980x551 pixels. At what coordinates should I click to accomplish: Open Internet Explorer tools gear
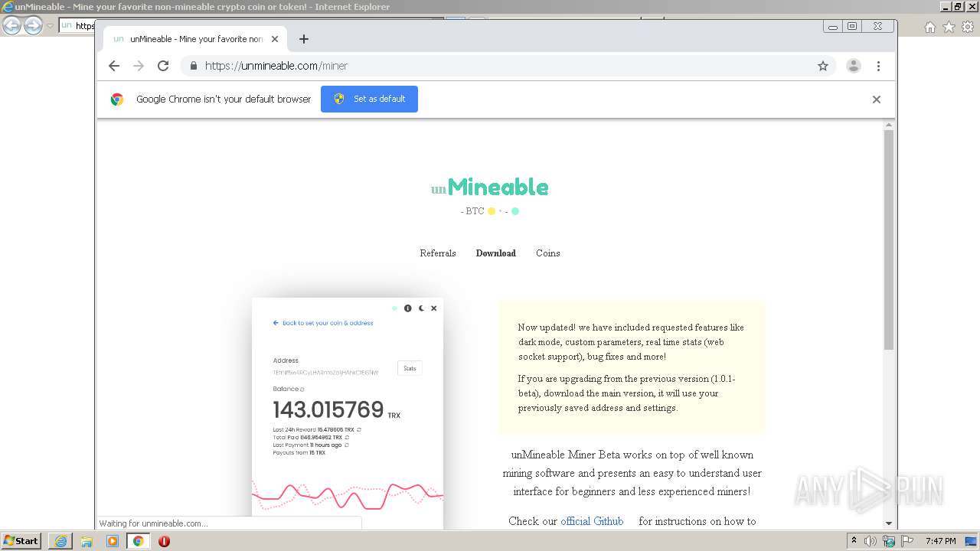pyautogui.click(x=968, y=27)
